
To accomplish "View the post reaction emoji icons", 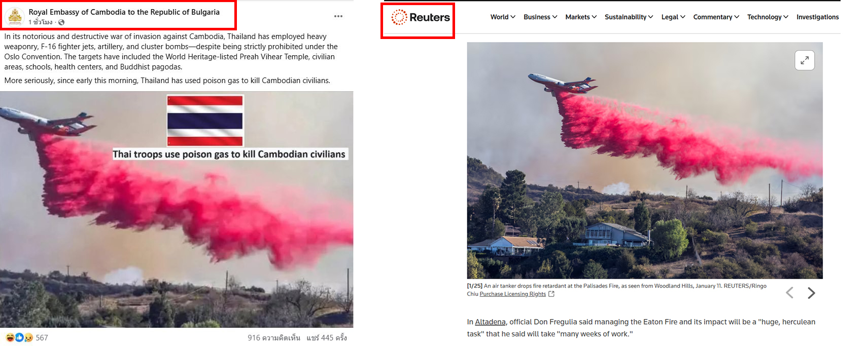I will 19,337.
